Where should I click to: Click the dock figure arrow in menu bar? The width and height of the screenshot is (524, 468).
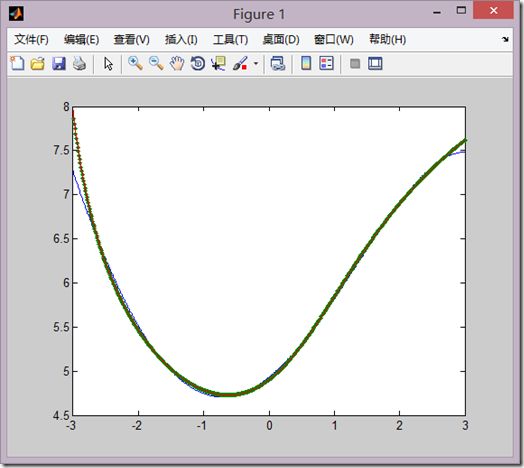505,39
